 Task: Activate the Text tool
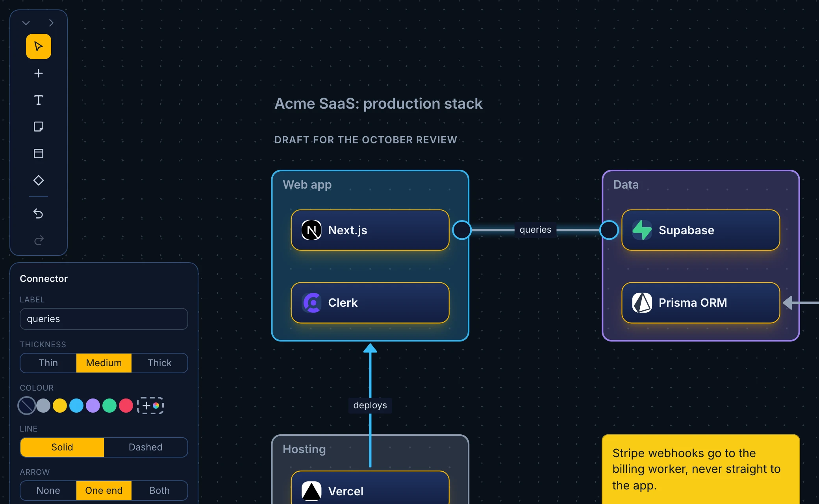click(x=39, y=100)
